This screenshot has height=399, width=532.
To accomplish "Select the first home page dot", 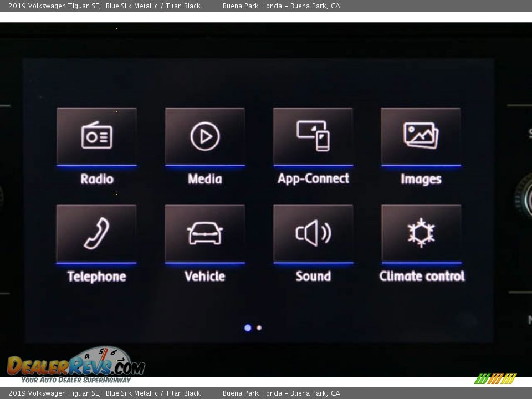I will click(x=248, y=328).
